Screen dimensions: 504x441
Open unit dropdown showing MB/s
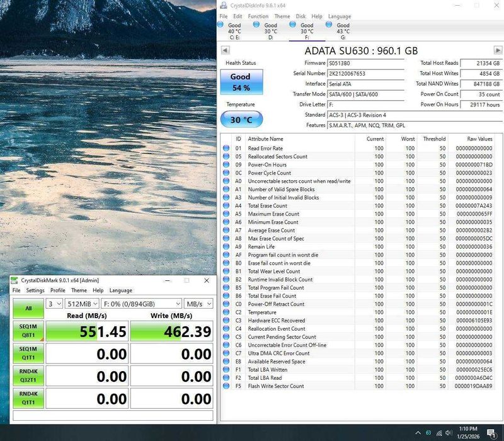198,304
